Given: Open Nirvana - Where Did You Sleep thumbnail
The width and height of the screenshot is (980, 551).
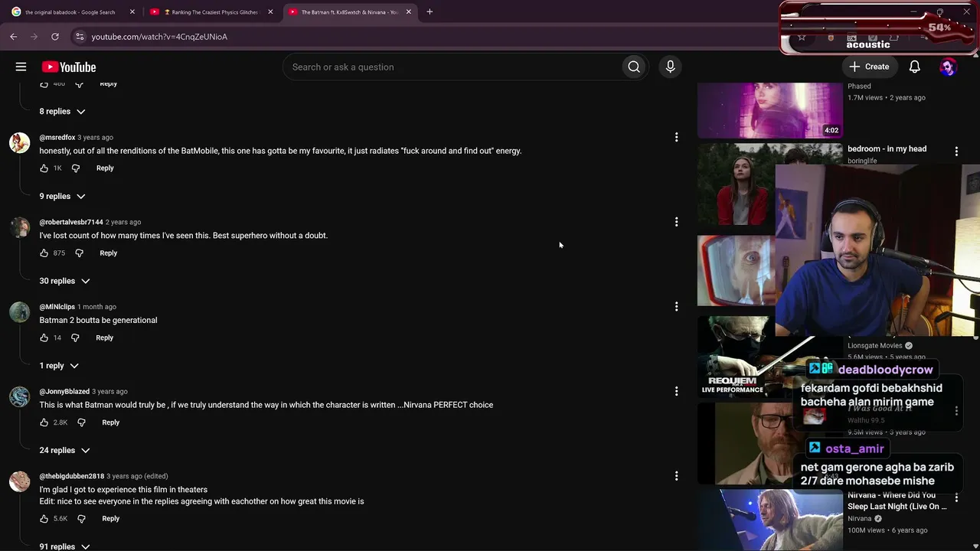Looking at the screenshot, I should tap(769, 520).
